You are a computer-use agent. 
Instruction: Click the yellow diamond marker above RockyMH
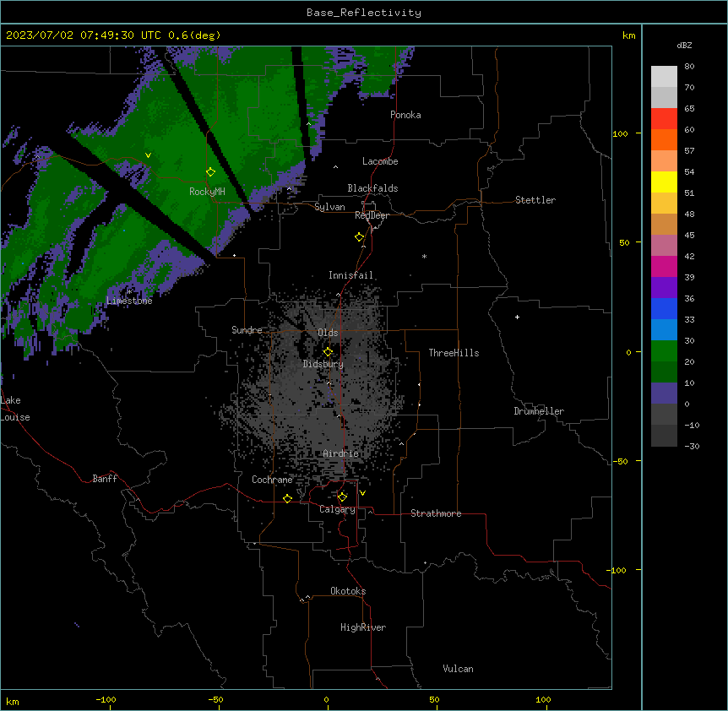coord(210,172)
